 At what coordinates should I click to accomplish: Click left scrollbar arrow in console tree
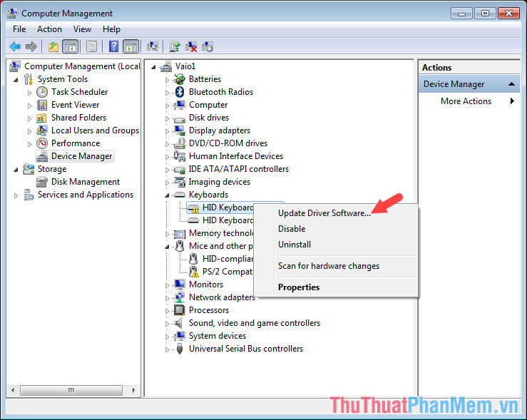tap(13, 391)
